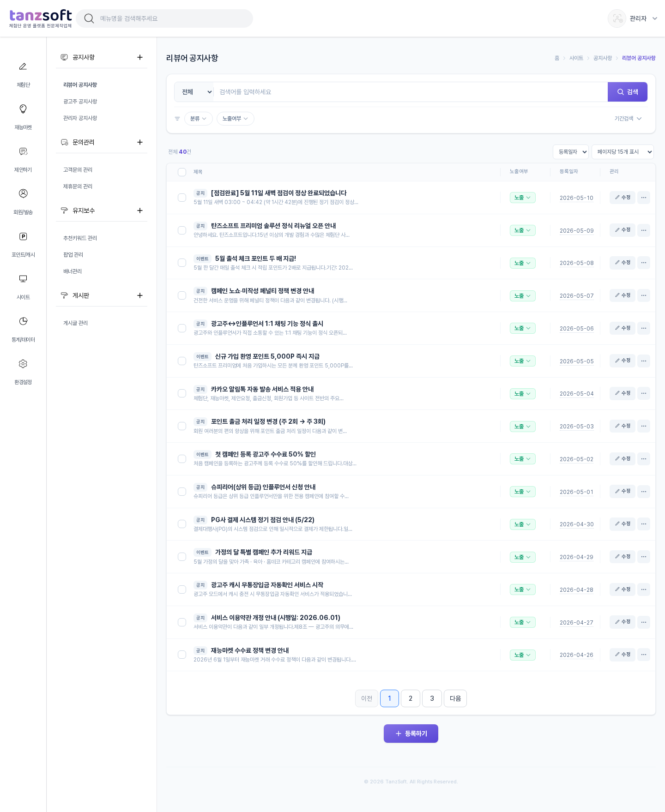
Task: Open the 재능마켓 lightbulb icon
Action: 23,109
